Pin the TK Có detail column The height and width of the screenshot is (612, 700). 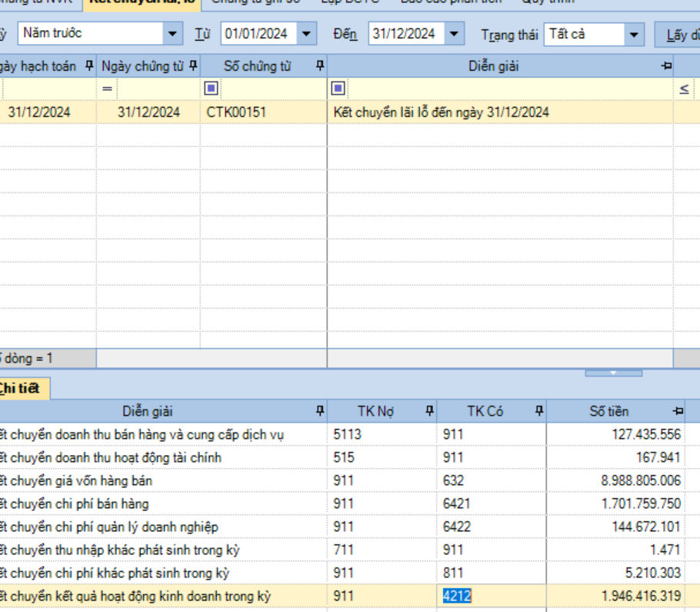[539, 411]
